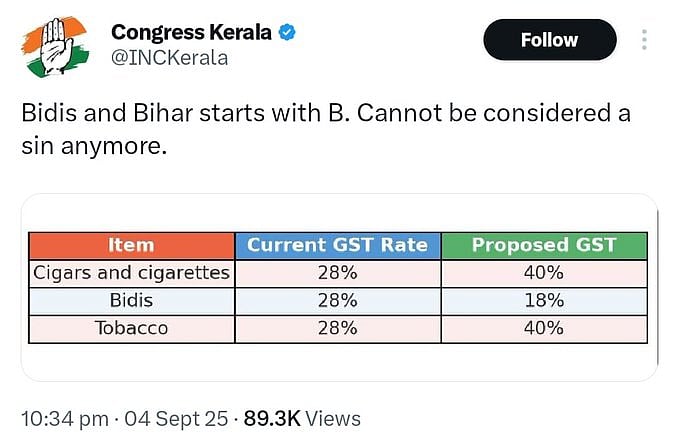679x436 pixels.
Task: Click the blue verified badge
Action: point(287,32)
